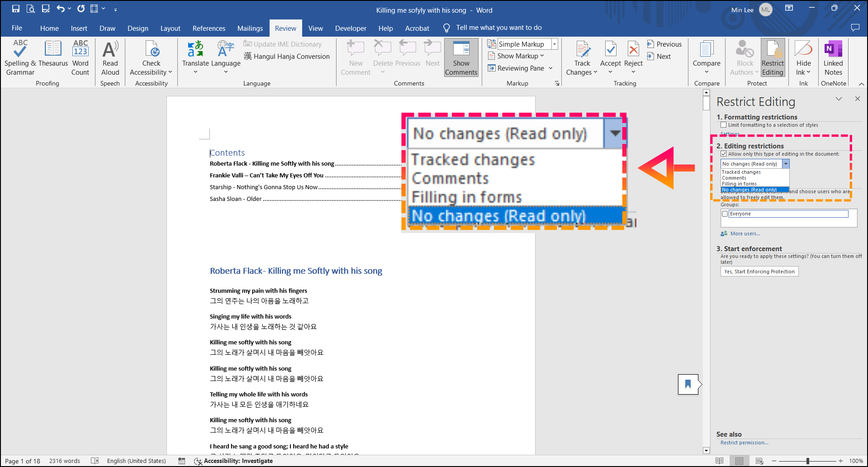
Task: Click the comments icon near ribbon tabs
Action: (855, 28)
